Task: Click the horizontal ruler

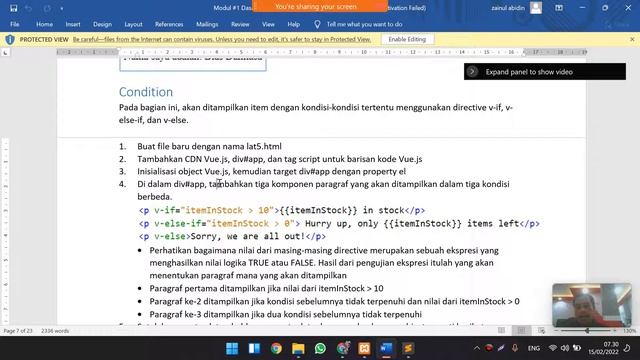Action: point(322,52)
